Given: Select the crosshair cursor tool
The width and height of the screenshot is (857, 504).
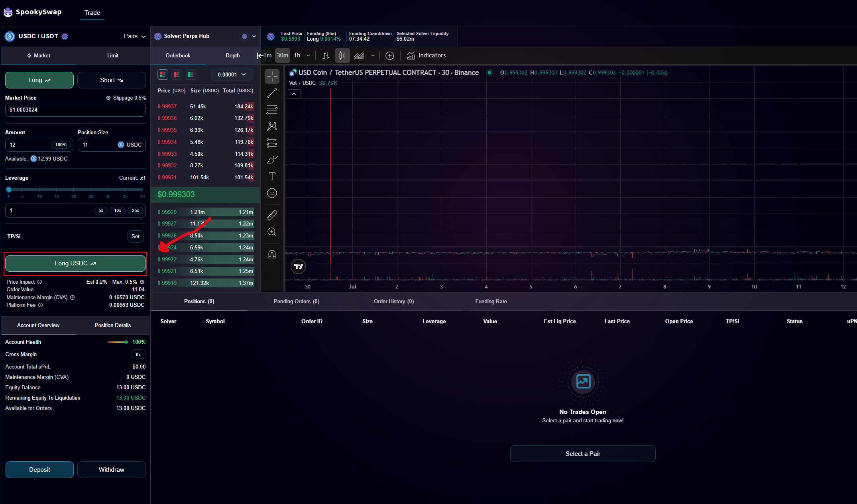Looking at the screenshot, I should tap(272, 76).
